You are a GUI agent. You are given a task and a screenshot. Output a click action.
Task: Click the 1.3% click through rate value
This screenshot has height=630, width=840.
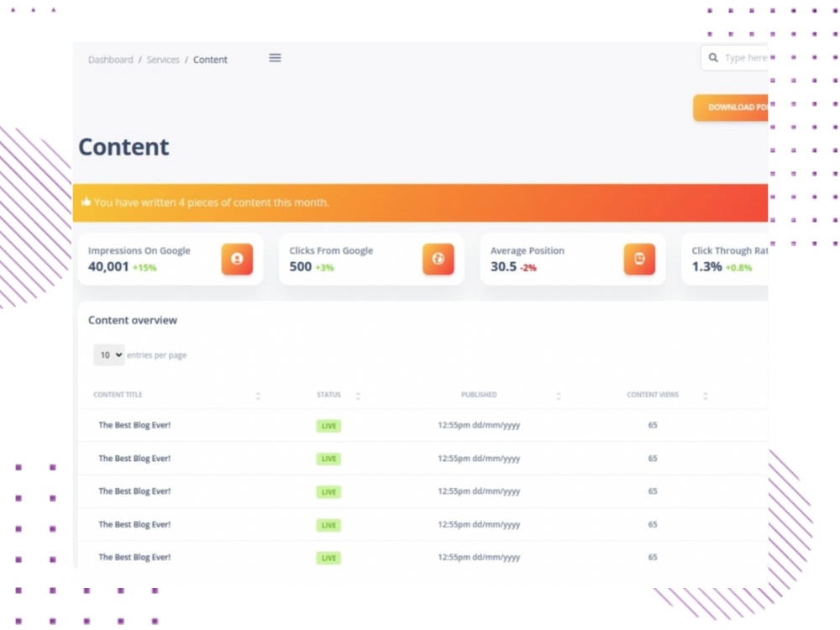click(706, 266)
